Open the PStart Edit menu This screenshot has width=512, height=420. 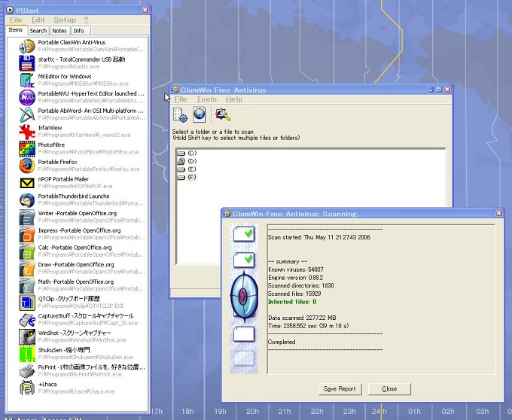pos(38,20)
